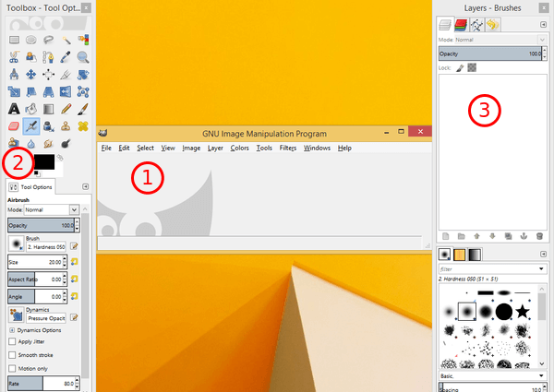Image resolution: width=554 pixels, height=392 pixels.
Task: Open the File menu
Action: point(106,148)
